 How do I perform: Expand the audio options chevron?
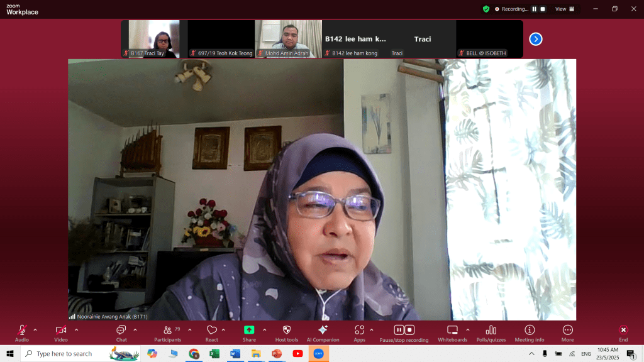click(35, 329)
